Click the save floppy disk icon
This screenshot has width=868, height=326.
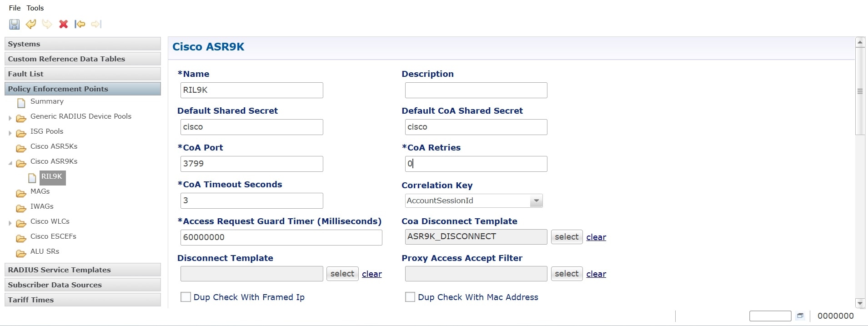[x=15, y=24]
